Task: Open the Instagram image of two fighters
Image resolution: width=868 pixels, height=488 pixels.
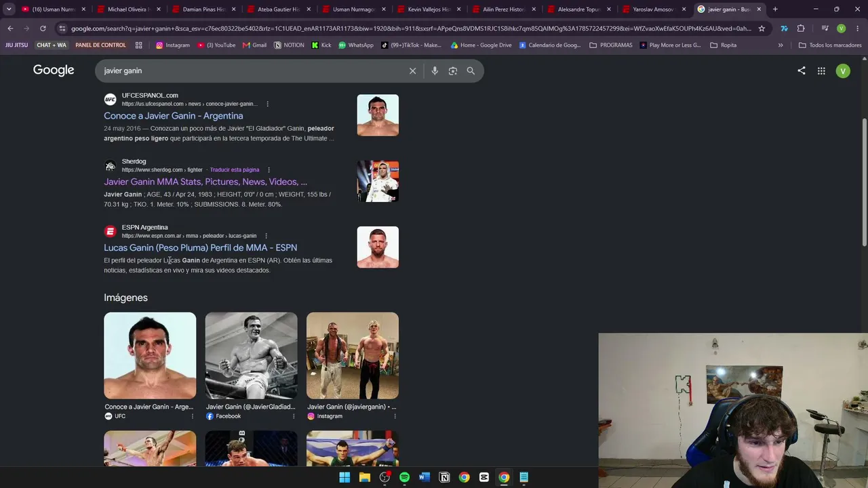Action: click(353, 356)
